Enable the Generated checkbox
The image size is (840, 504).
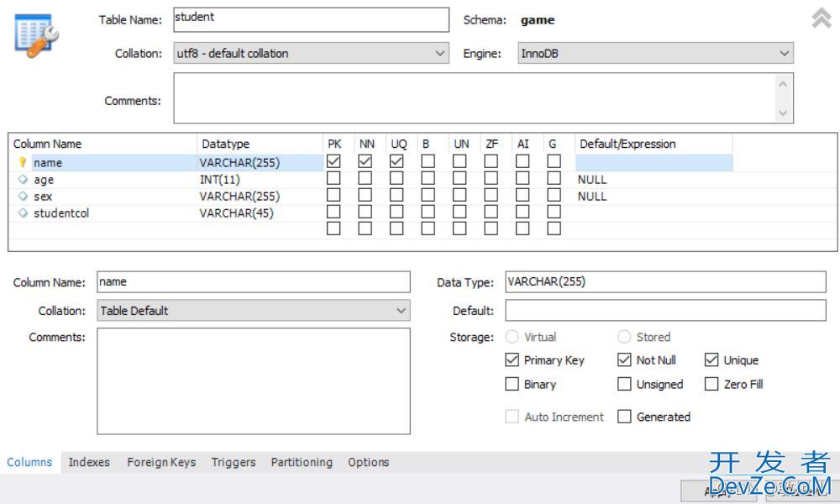click(x=624, y=417)
